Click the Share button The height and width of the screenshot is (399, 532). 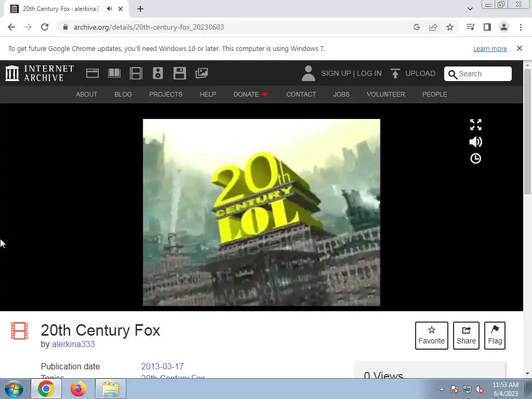[466, 336]
